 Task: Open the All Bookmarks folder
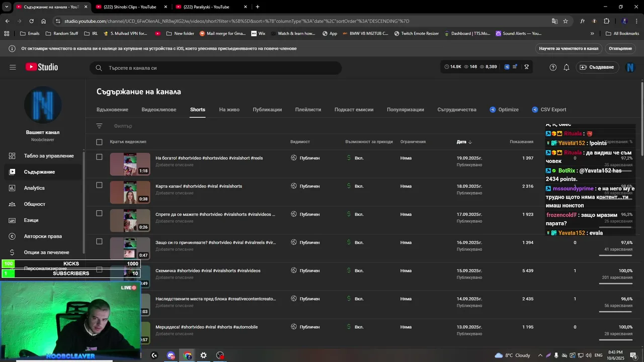(x=622, y=34)
